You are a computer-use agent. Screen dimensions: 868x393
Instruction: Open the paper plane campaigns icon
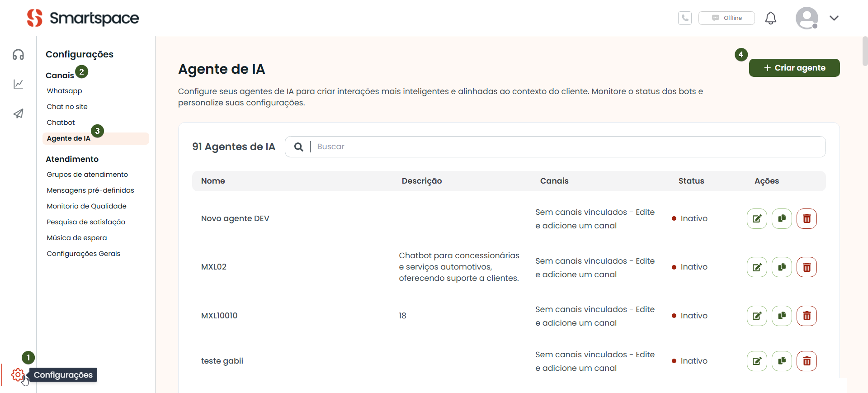(18, 114)
